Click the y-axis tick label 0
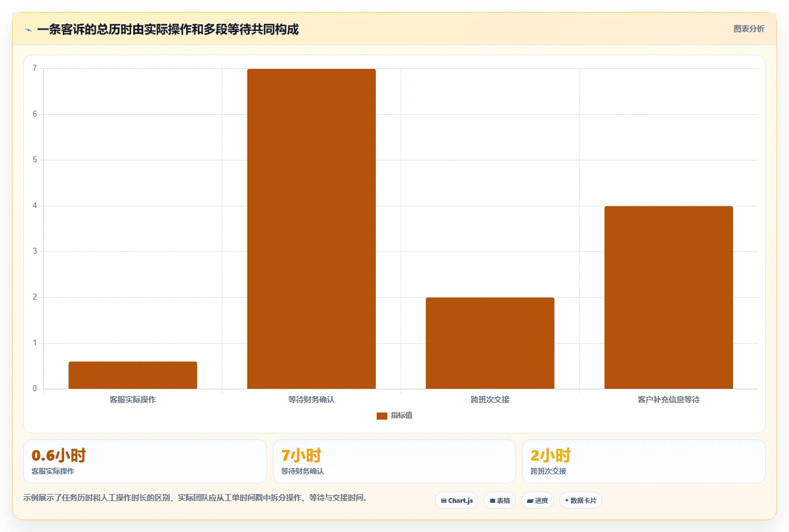The height and width of the screenshot is (532, 789). click(x=34, y=389)
